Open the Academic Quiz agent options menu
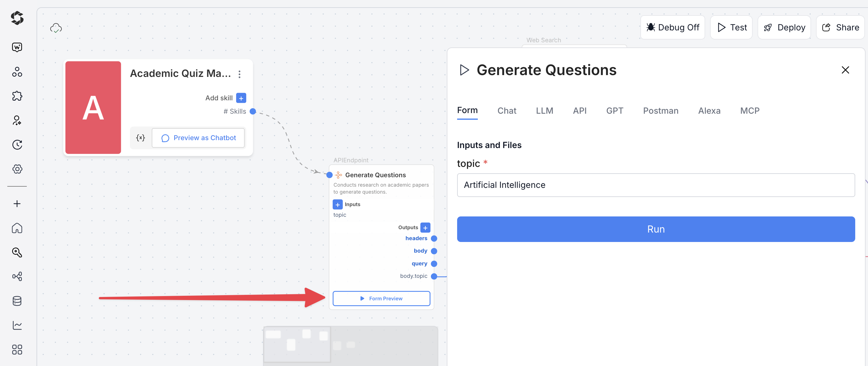This screenshot has height=366, width=868. pyautogui.click(x=240, y=74)
